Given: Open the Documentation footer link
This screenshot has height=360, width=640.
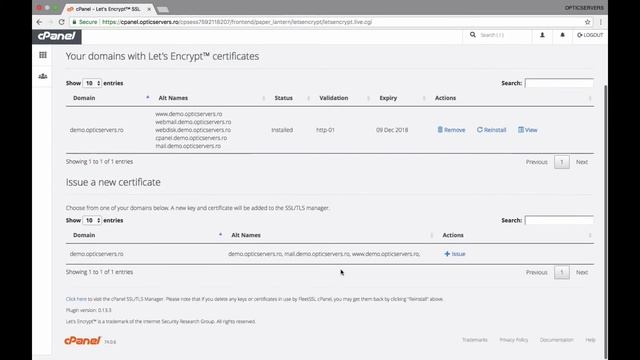Looking at the screenshot, I should click(x=557, y=340).
